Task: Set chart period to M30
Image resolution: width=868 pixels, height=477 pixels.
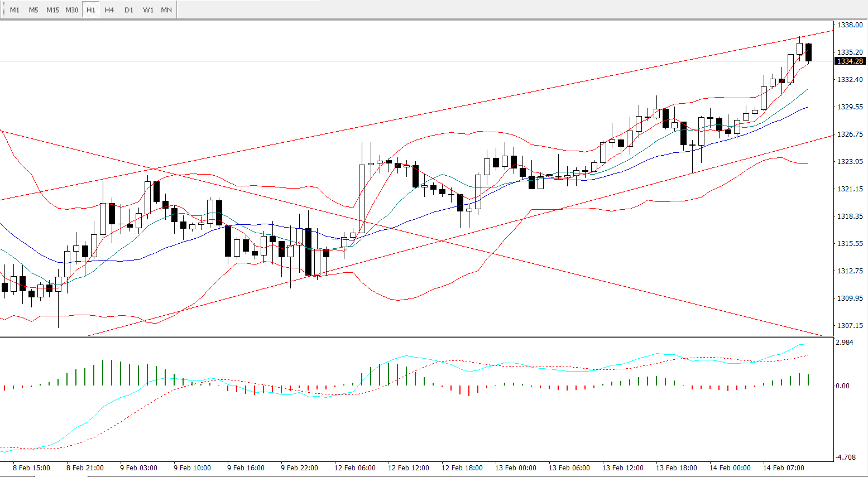Action: point(71,10)
